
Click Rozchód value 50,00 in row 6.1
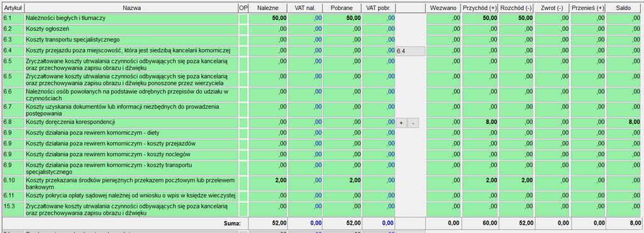point(516,18)
